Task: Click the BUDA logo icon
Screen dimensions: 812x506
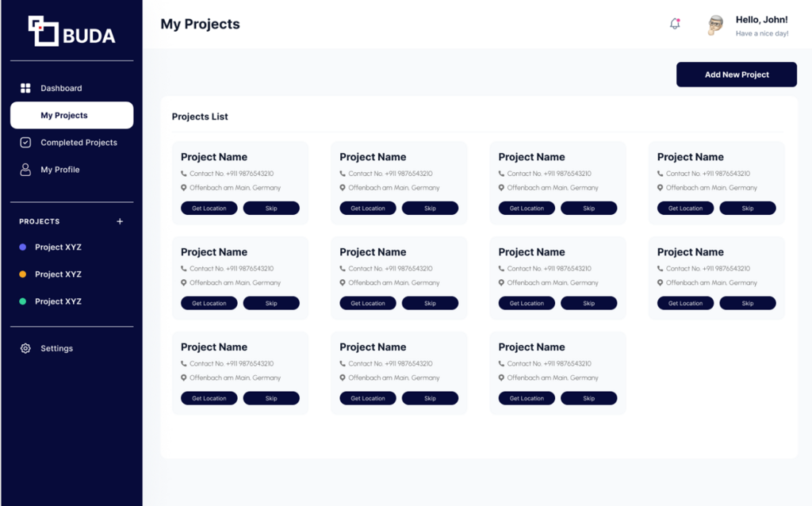Action: pos(44,31)
